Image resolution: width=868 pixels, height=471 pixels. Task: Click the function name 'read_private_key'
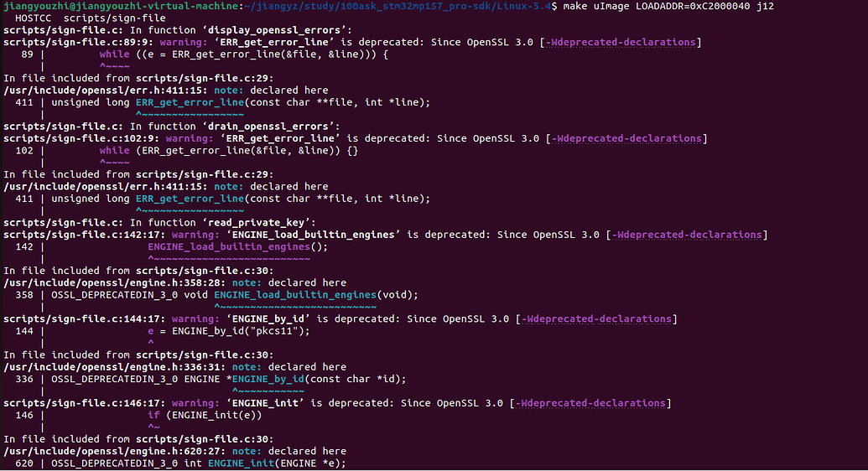258,223
